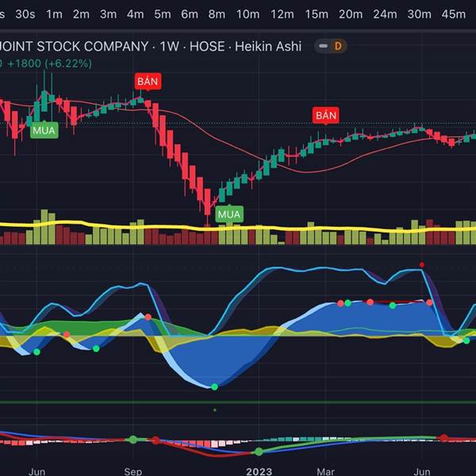Choose the 12m interval
Image resolution: width=476 pixels, height=476 pixels.
pos(282,14)
